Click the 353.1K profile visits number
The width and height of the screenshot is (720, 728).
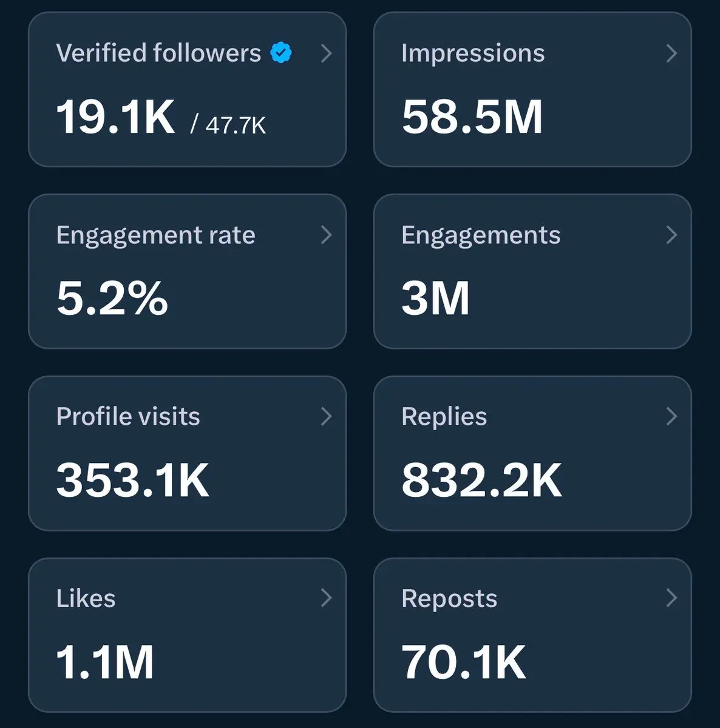[x=132, y=480]
